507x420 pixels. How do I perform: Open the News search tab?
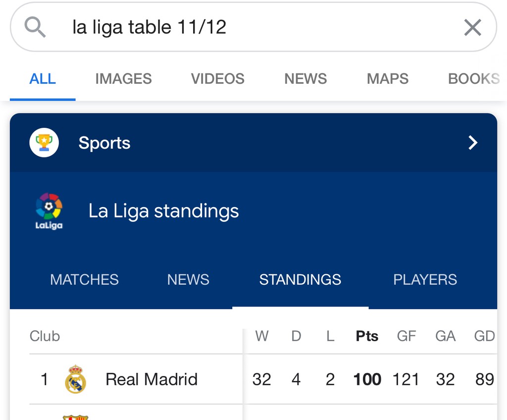305,79
